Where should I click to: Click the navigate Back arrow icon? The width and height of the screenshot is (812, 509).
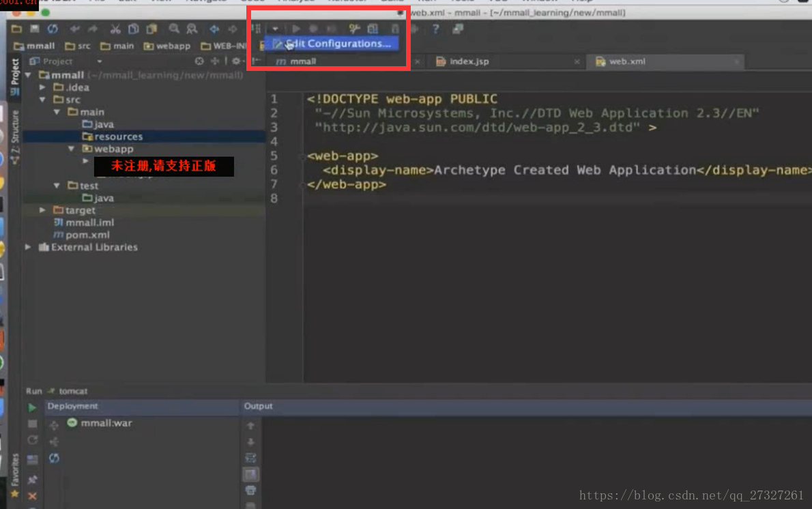click(214, 29)
